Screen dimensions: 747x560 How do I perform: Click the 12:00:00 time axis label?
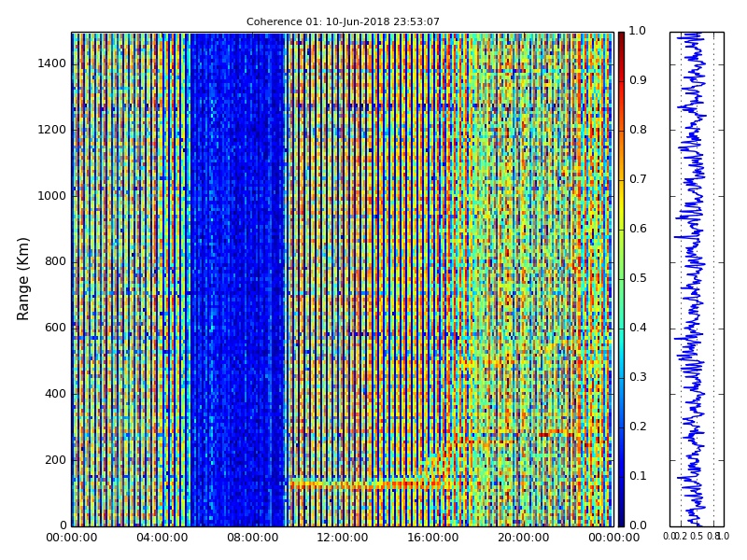click(343, 538)
